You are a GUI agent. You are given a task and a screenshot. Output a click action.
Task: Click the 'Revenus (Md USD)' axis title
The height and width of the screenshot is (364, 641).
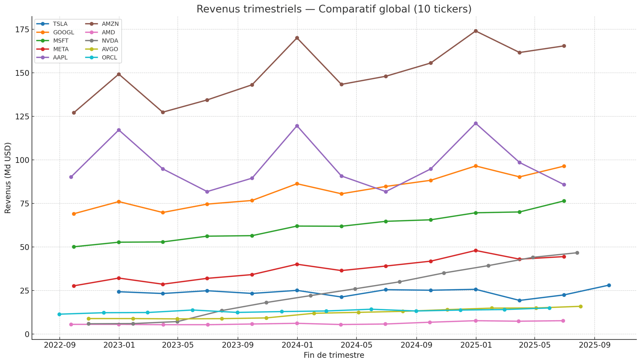coord(8,178)
